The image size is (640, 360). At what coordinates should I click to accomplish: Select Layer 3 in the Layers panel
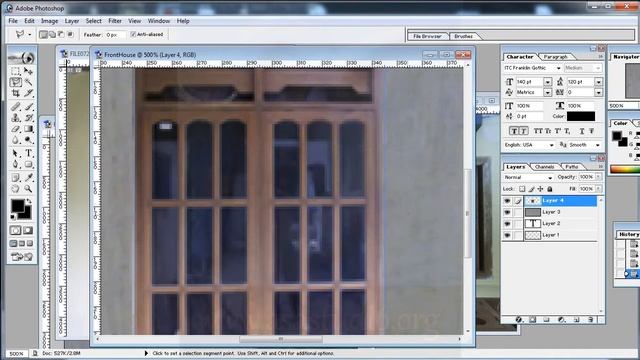pos(560,212)
